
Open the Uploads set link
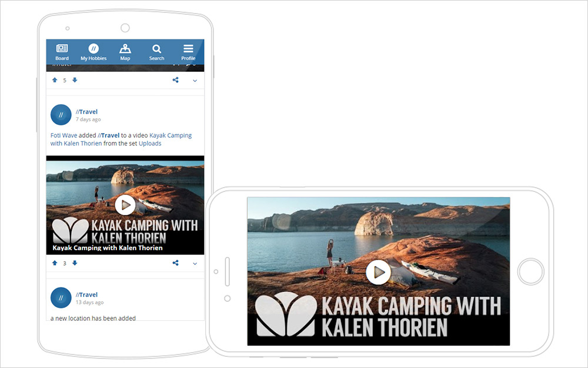pyautogui.click(x=150, y=144)
